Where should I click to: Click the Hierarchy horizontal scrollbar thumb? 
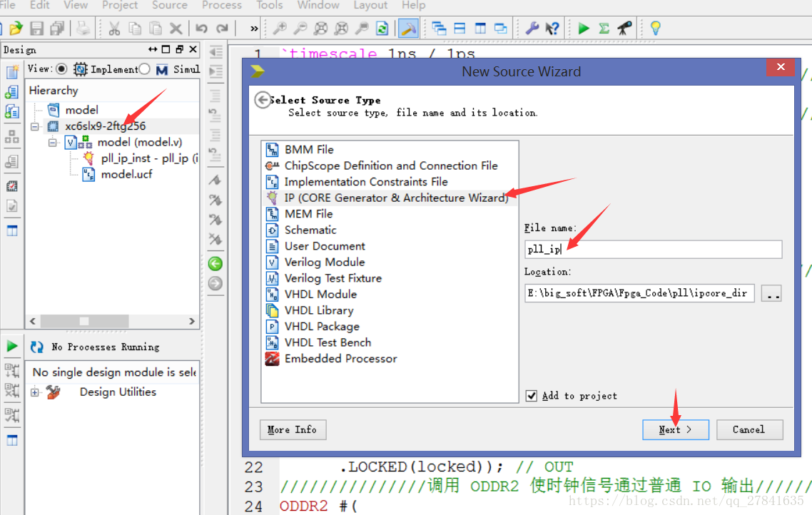84,321
